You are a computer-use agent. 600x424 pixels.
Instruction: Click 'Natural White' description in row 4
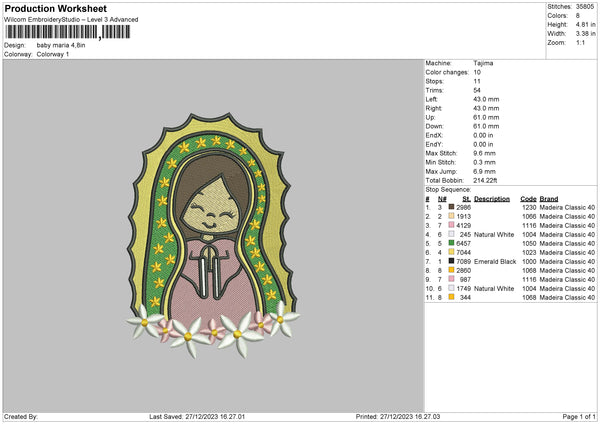494,234
